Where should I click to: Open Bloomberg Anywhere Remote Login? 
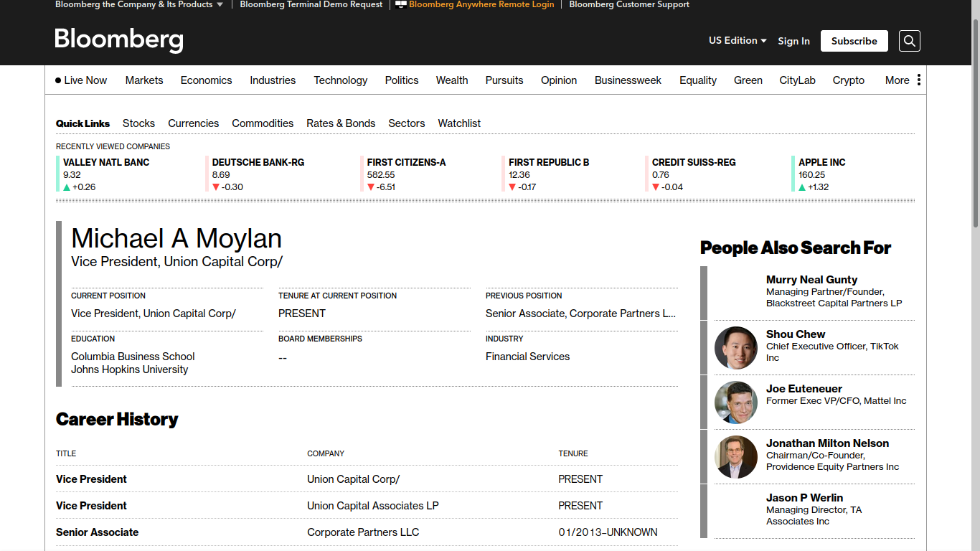(475, 4)
